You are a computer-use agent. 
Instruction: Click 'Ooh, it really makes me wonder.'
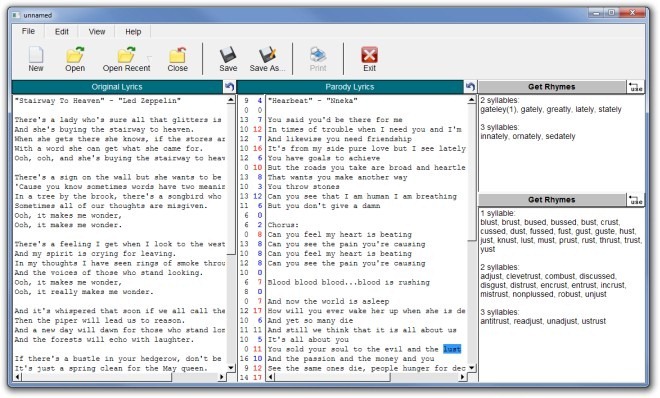coord(84,292)
